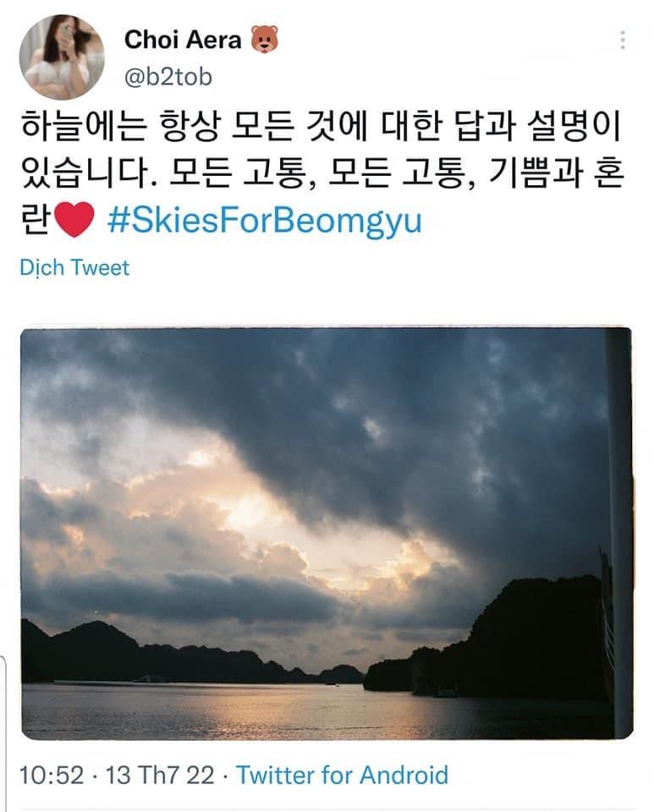Select the display name Choi Aera
The height and width of the screenshot is (812, 654).
183,40
